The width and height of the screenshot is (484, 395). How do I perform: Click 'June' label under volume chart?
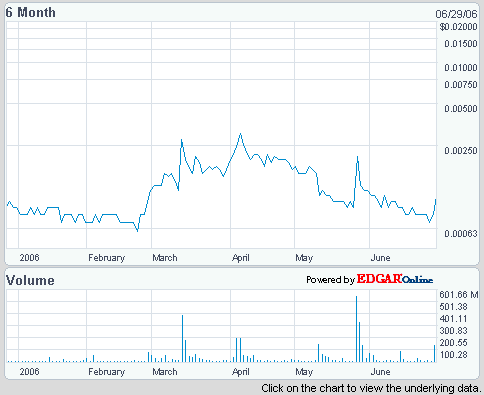pos(380,372)
